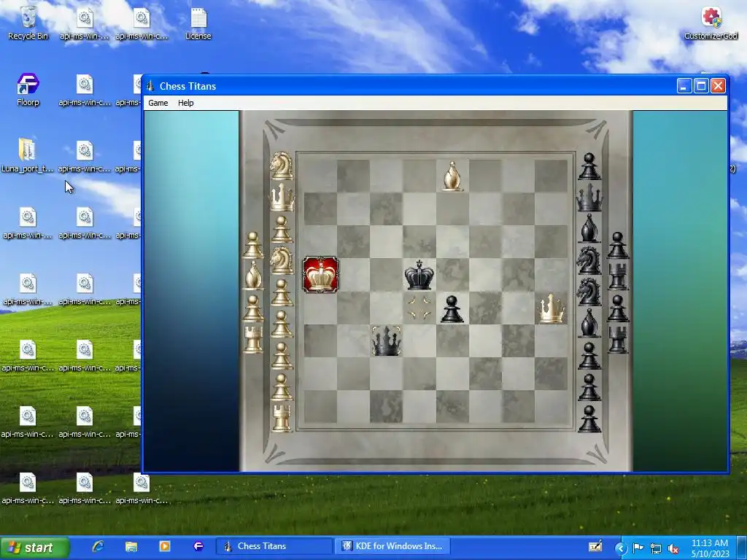Select the Luna_port_t... zip folder icon

click(27, 156)
